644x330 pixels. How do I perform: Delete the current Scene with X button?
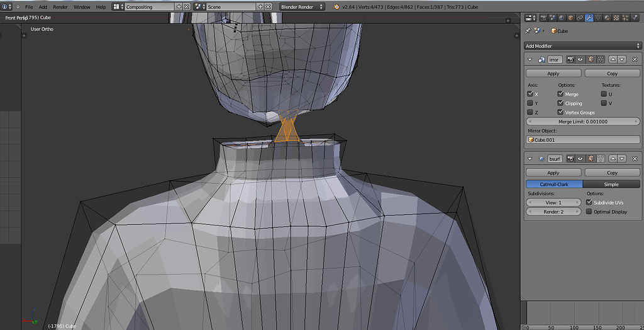[x=268, y=7]
